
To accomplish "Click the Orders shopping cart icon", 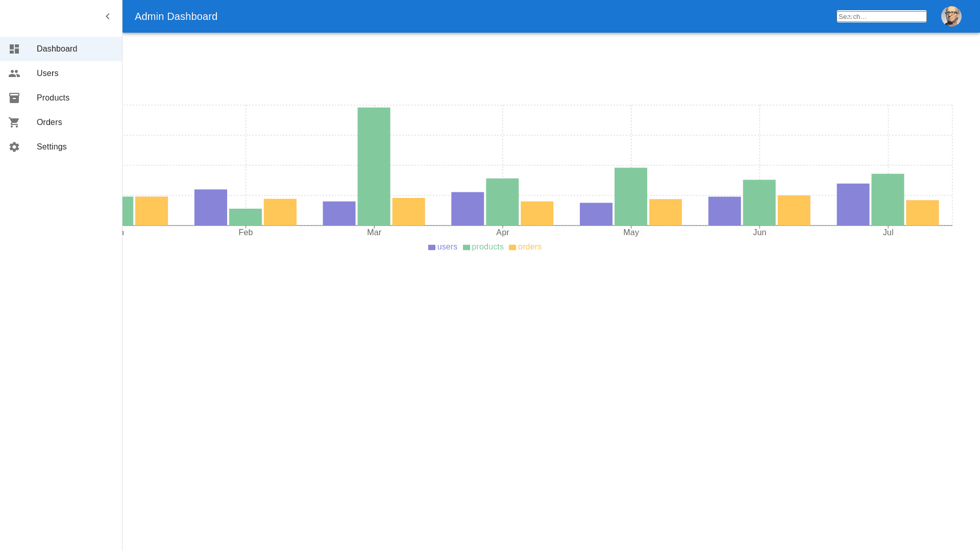I will pos(14,122).
